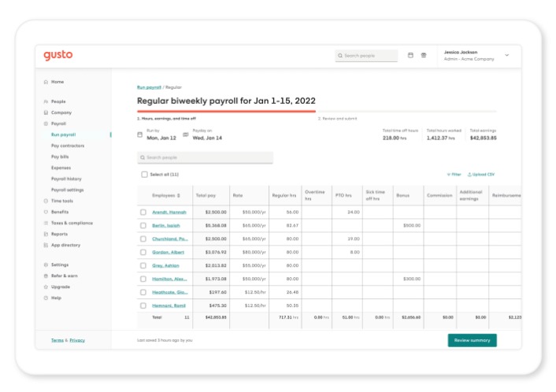Open the Privacy link in footer
This screenshot has width=556, height=392.
pyautogui.click(x=77, y=340)
